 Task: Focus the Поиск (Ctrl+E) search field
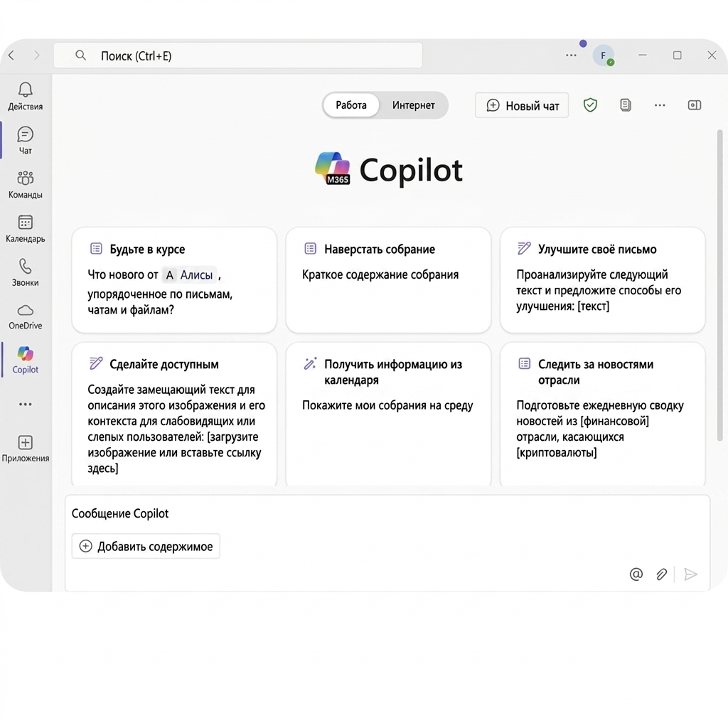(237, 55)
